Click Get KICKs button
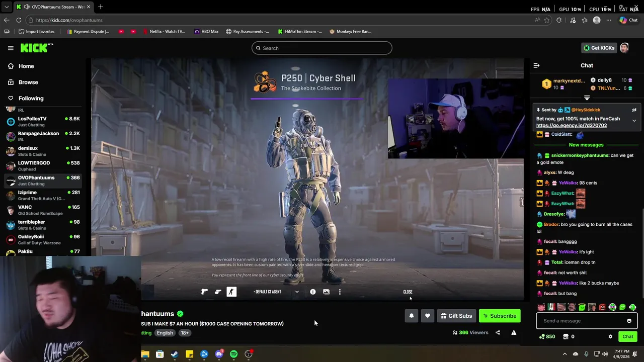The width and height of the screenshot is (644, 362). click(599, 48)
